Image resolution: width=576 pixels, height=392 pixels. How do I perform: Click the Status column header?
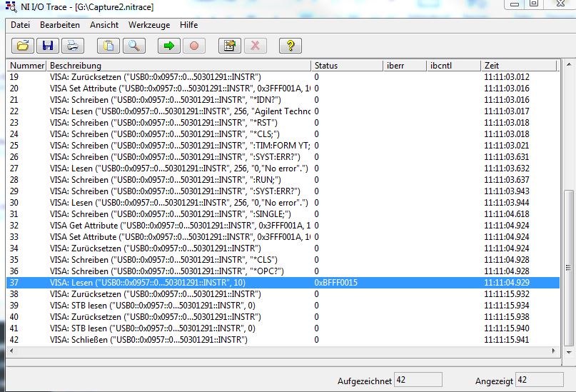point(347,66)
